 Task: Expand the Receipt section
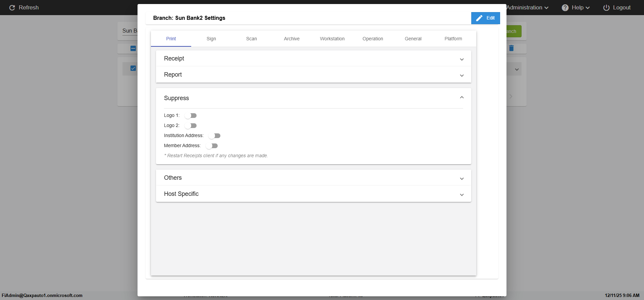pos(462,59)
